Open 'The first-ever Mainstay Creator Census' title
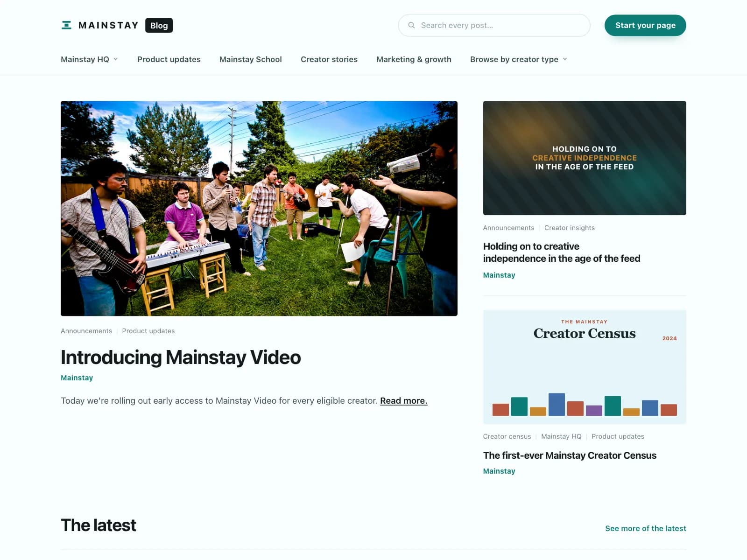Screen dimensions: 747x560 click(x=570, y=455)
